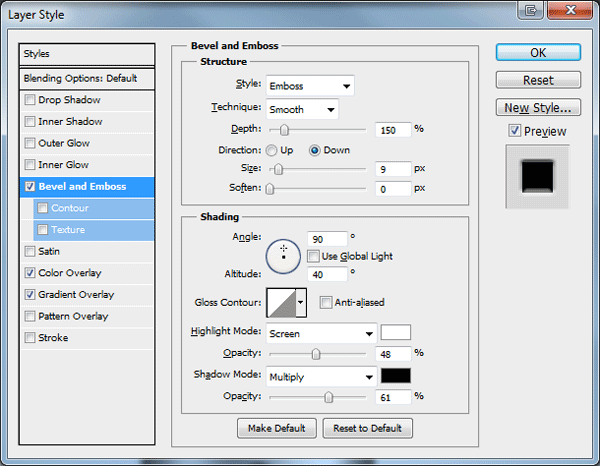
Task: Click the Size slider handle
Action: click(278, 169)
